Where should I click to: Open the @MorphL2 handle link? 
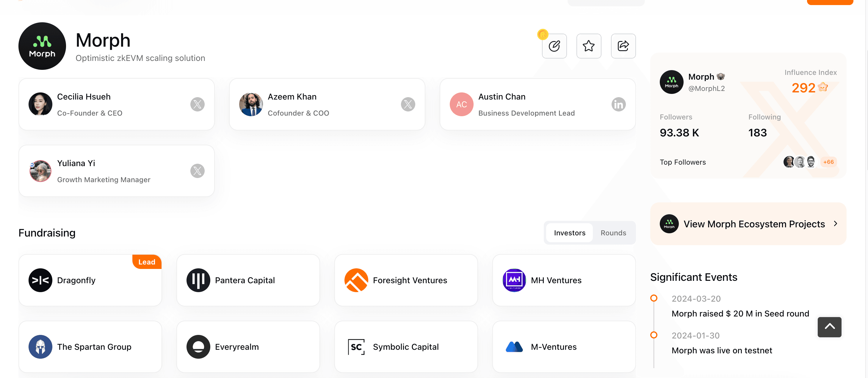tap(706, 89)
